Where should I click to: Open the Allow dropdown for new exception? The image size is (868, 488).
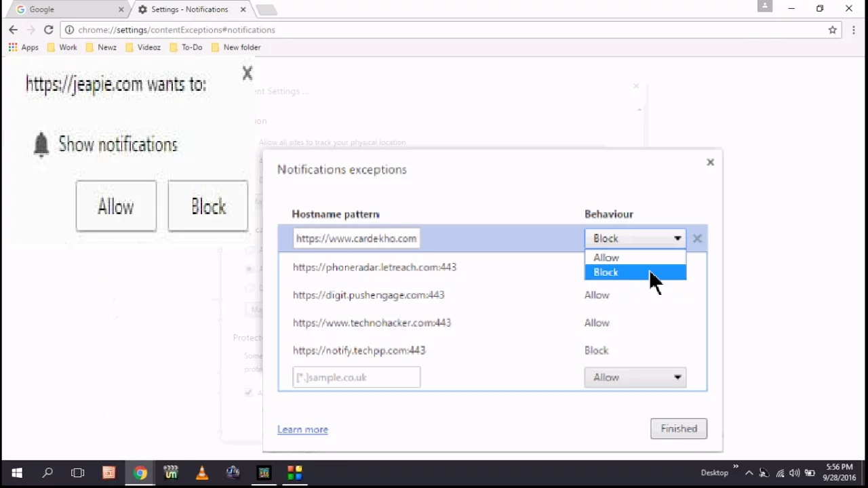pos(635,378)
